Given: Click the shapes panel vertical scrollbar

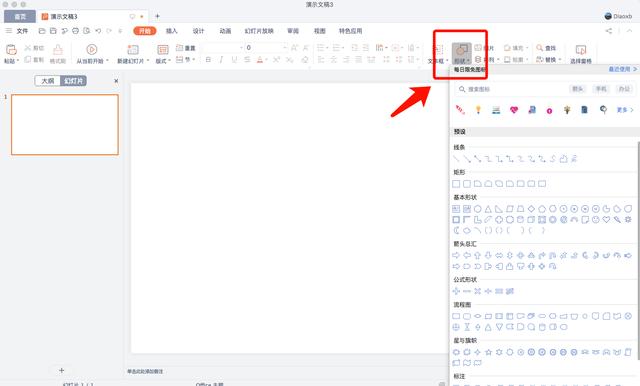Looking at the screenshot, I should (638, 251).
